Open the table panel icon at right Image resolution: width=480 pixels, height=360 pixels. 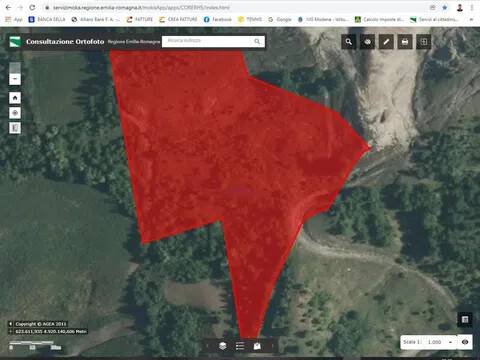pyautogui.click(x=465, y=320)
